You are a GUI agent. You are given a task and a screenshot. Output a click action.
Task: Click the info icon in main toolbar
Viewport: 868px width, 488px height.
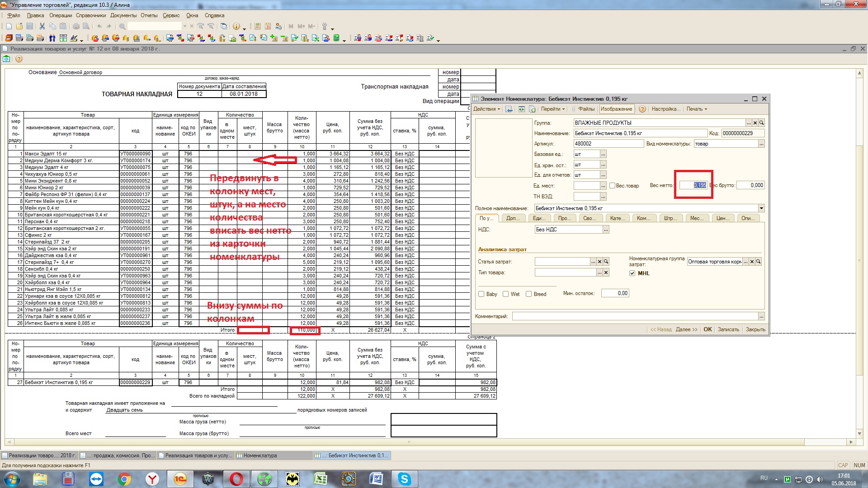[236, 26]
